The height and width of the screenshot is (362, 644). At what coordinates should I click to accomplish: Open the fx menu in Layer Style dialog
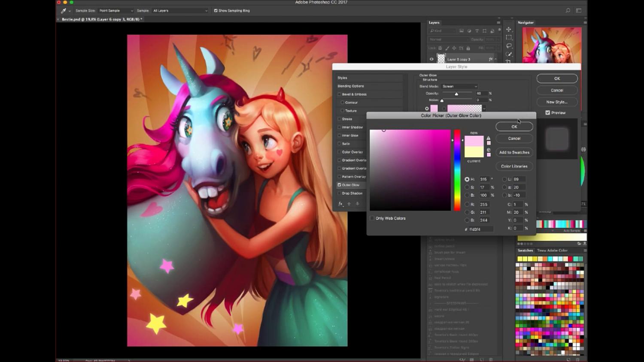coord(340,204)
